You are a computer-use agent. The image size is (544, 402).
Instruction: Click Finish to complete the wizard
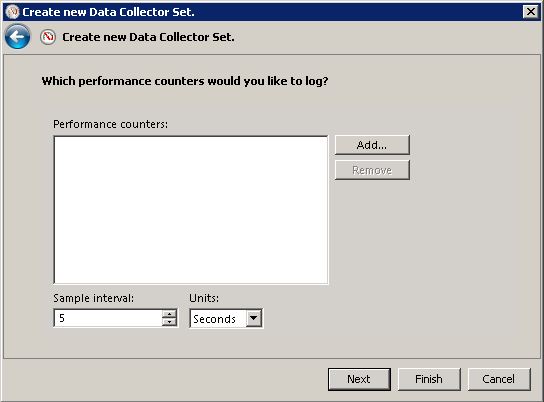pos(429,379)
